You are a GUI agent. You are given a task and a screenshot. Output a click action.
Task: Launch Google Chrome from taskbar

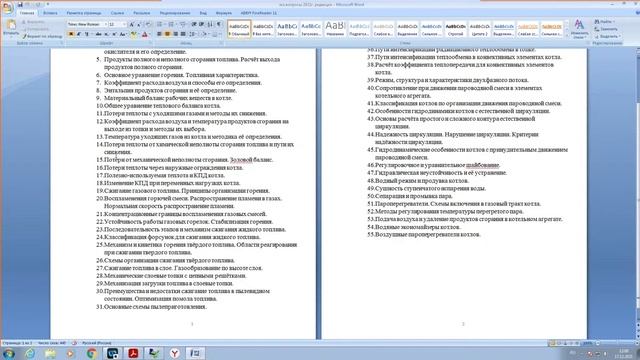click(91, 353)
